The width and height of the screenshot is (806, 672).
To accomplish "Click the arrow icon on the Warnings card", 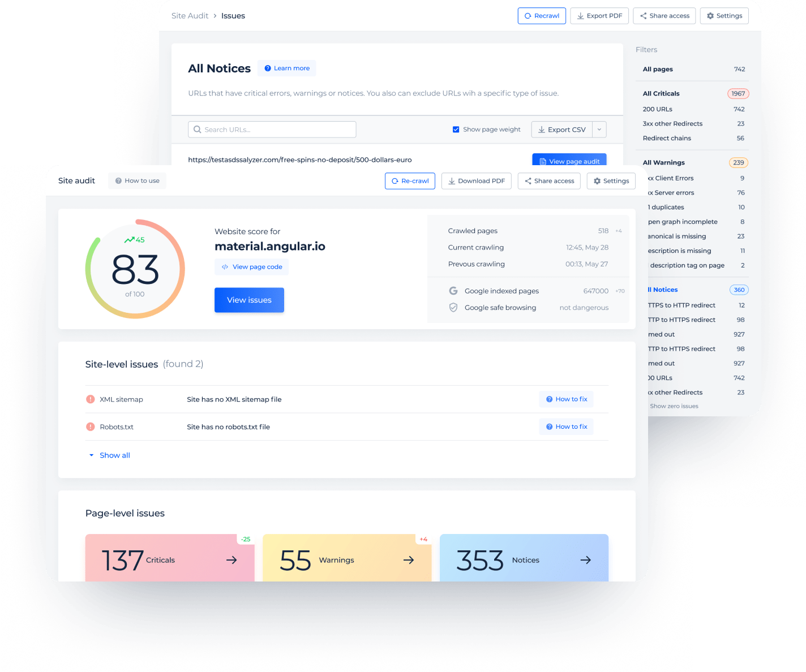I will pyautogui.click(x=409, y=560).
